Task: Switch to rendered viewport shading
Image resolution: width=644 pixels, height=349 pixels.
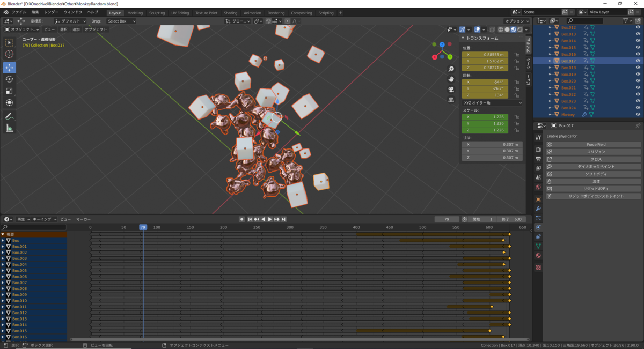Action: (x=519, y=29)
